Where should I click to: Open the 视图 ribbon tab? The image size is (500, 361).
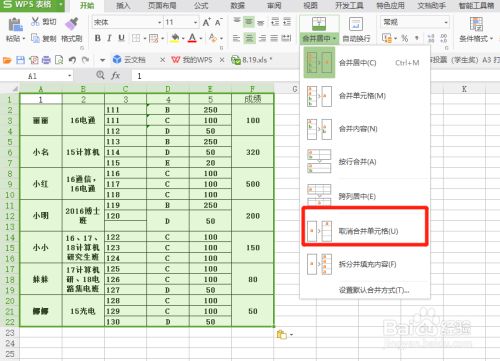(x=310, y=5)
